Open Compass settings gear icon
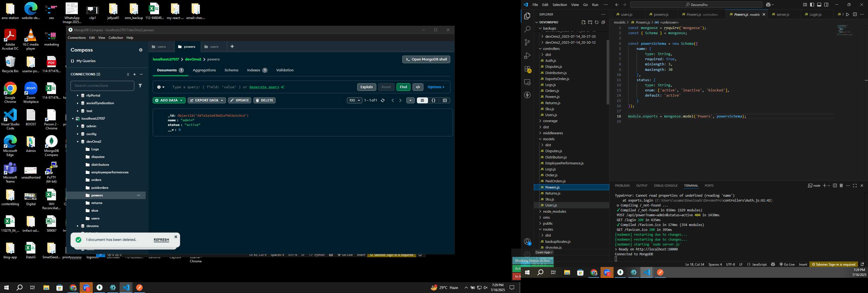This screenshot has width=868, height=293. click(x=141, y=50)
